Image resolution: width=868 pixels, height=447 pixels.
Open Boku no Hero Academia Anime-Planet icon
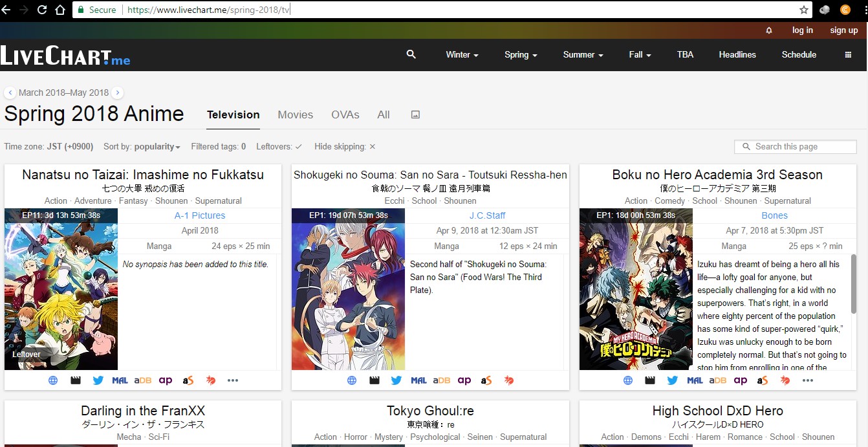point(741,380)
